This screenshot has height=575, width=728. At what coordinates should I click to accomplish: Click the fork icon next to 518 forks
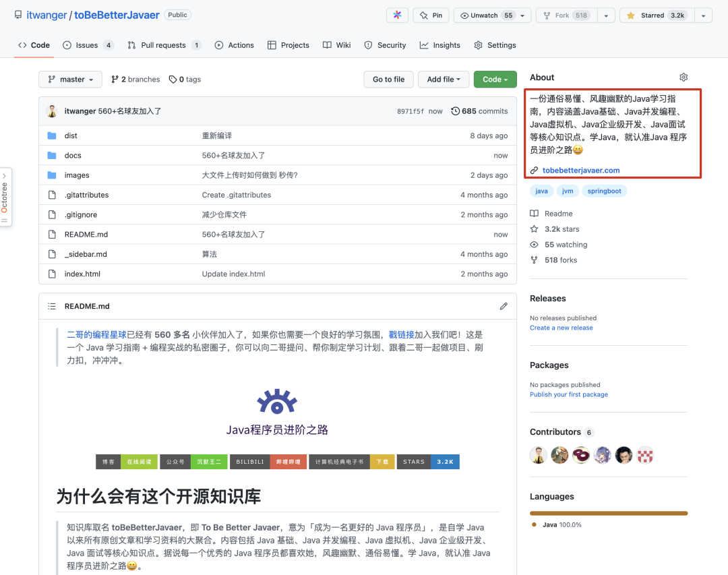[535, 260]
